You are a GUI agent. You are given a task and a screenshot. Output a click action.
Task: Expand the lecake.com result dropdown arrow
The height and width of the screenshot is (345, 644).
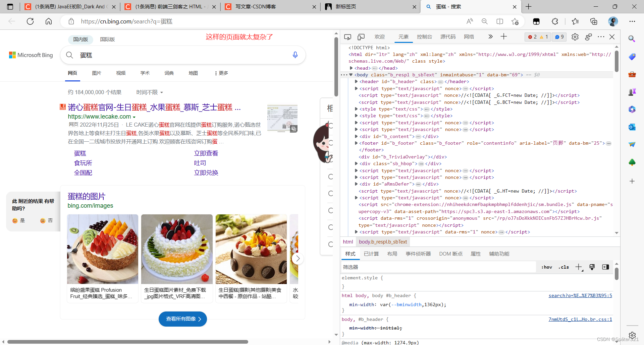click(x=135, y=117)
